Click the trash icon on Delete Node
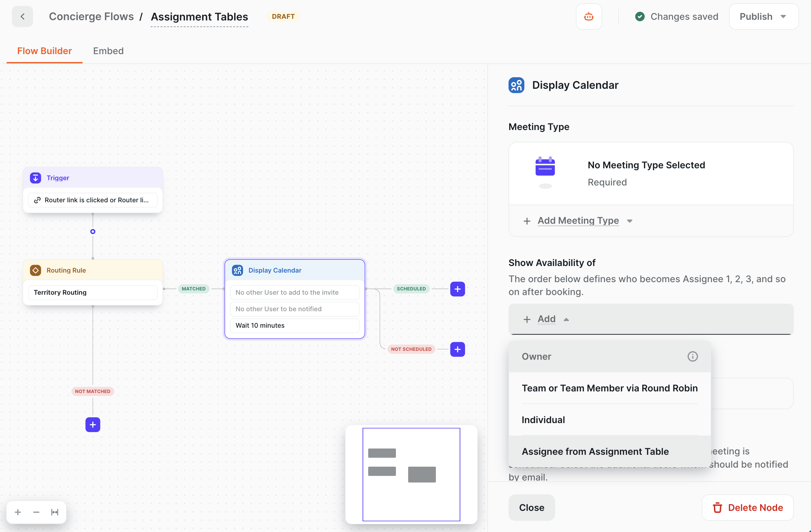This screenshot has height=532, width=811. [717, 508]
